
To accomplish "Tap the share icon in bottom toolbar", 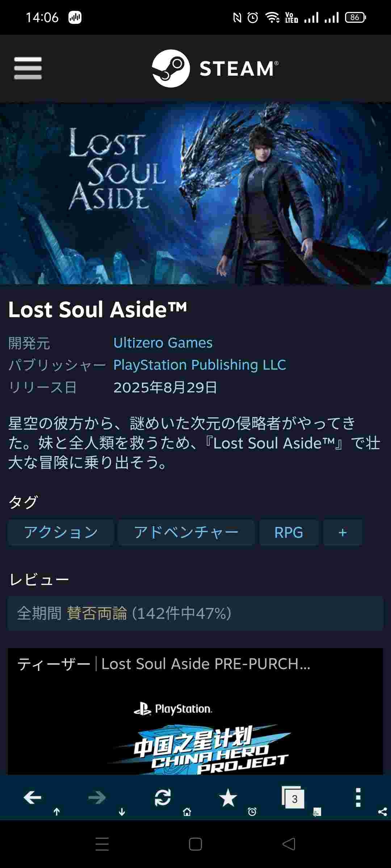I will click(382, 812).
